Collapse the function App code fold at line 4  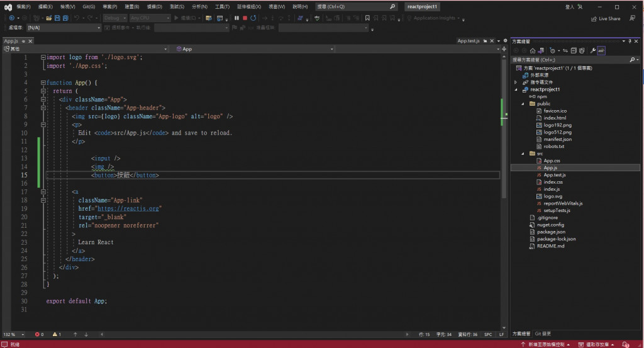43,82
